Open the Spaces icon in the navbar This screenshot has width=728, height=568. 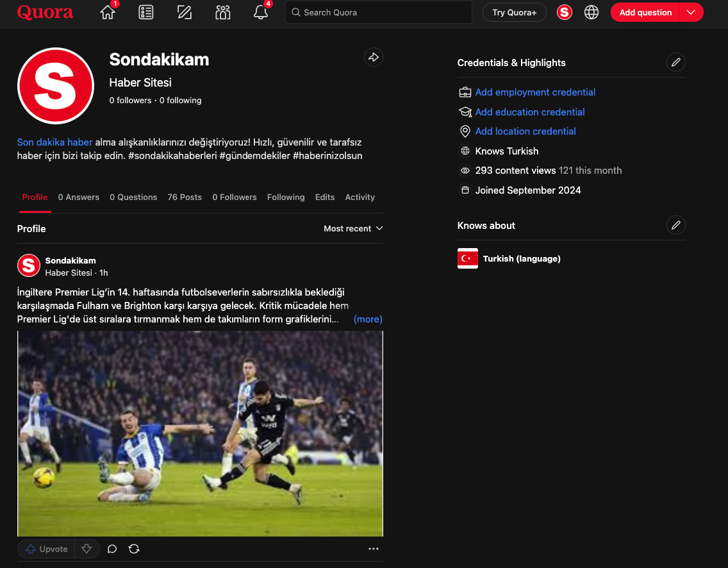[x=222, y=12]
